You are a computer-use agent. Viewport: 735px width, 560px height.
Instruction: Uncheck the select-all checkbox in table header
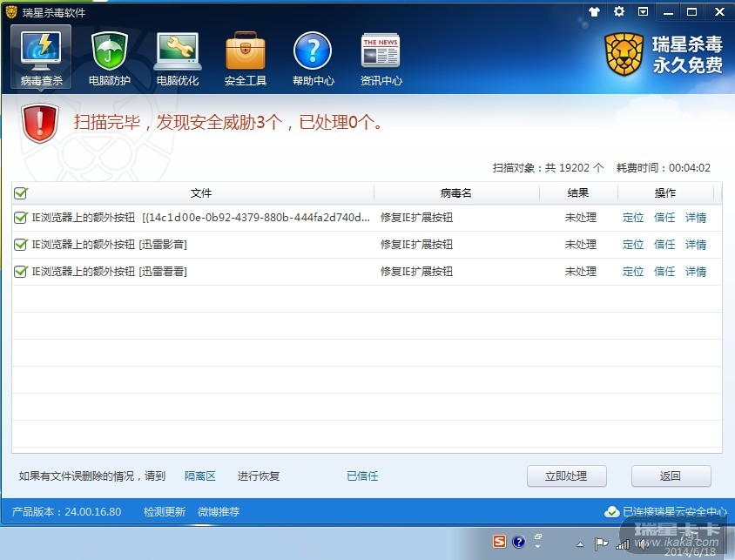coord(21,193)
